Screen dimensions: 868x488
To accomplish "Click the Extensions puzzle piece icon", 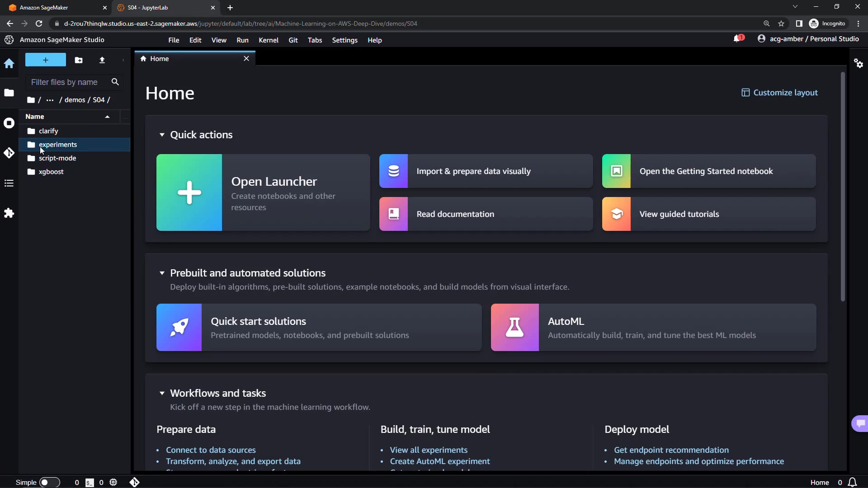I will pyautogui.click(x=9, y=213).
